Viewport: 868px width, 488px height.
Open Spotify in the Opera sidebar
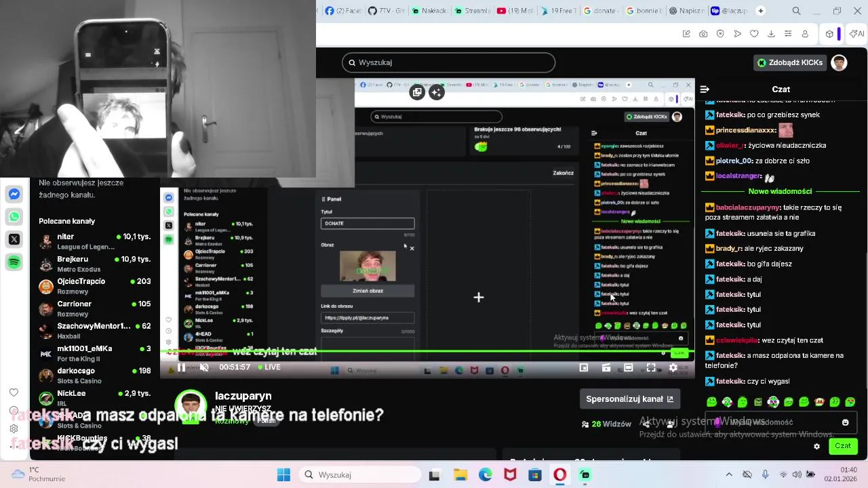point(14,262)
